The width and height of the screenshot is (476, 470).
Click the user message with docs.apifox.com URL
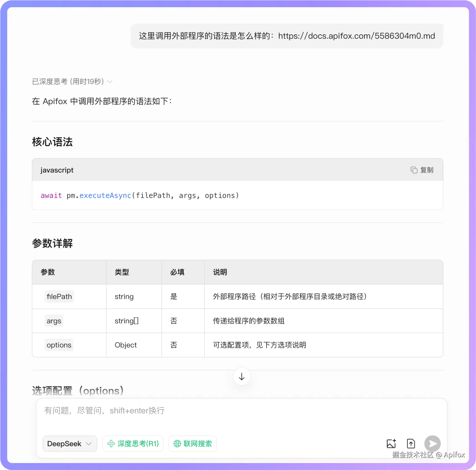[x=287, y=36]
